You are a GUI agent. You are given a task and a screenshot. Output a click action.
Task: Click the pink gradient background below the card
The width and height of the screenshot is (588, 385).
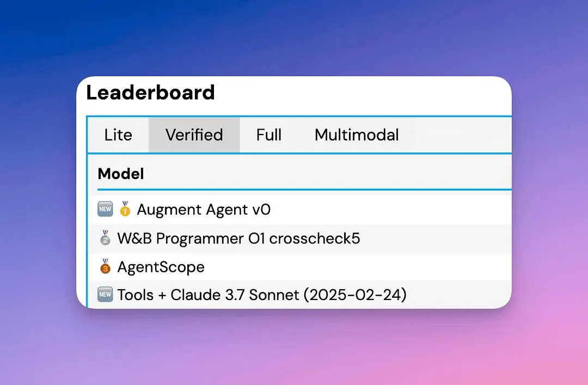pyautogui.click(x=294, y=349)
